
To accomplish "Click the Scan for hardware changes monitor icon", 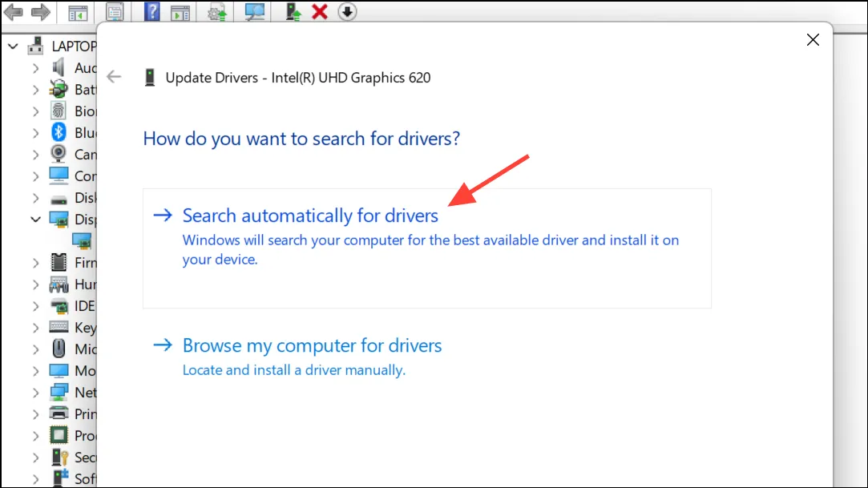I will pos(255,11).
